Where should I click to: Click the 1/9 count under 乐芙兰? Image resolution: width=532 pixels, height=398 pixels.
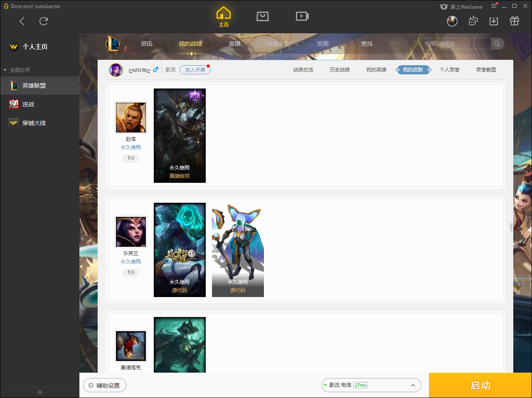click(x=131, y=273)
